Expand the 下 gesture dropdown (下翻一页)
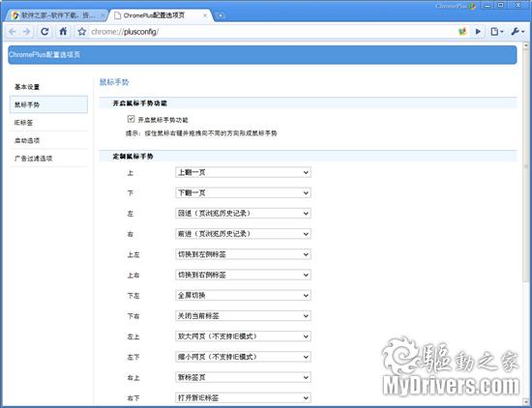Viewport: 532px width, 408px height. tap(243, 193)
